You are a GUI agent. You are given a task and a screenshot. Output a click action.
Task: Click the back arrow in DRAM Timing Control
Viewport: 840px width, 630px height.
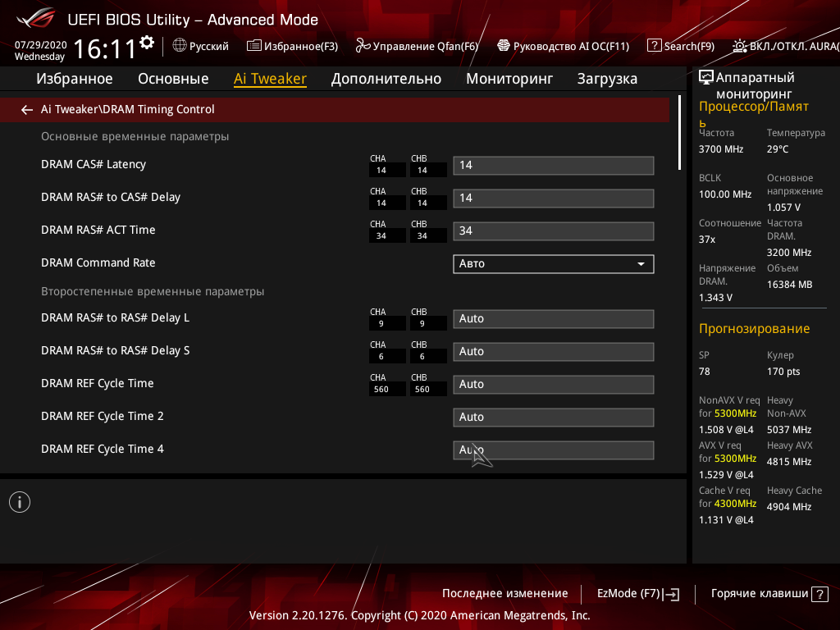[27, 110]
